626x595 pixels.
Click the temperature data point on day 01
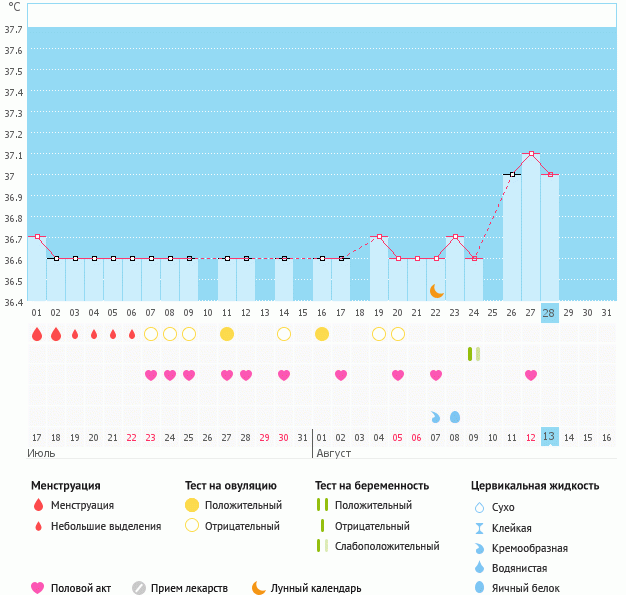pyautogui.click(x=37, y=237)
